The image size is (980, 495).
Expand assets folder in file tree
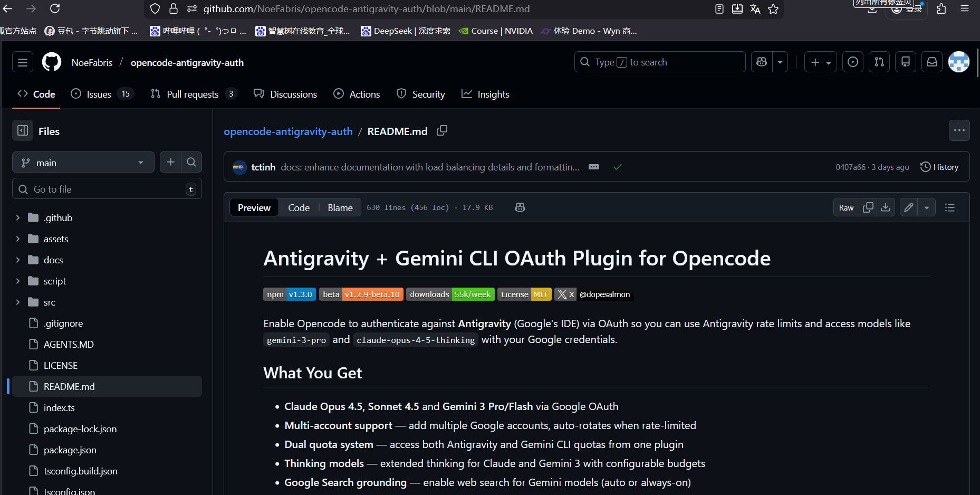click(x=18, y=239)
